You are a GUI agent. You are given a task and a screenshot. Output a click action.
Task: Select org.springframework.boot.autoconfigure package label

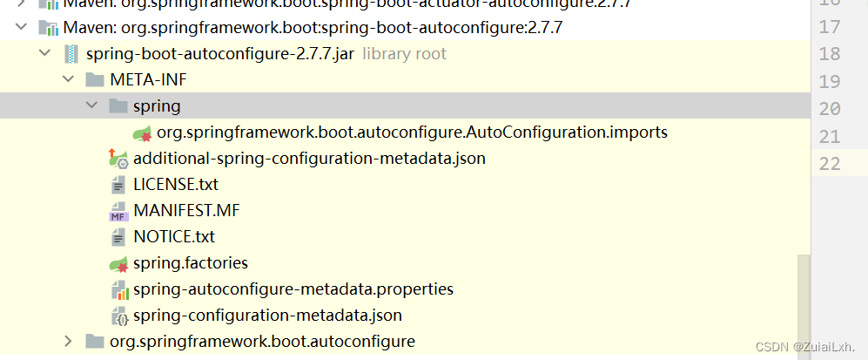[262, 341]
